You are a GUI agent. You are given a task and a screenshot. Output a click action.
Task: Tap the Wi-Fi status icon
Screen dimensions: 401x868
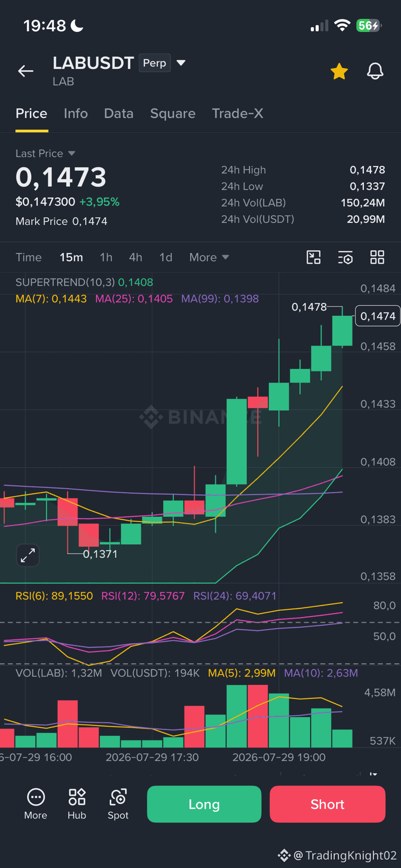click(342, 26)
